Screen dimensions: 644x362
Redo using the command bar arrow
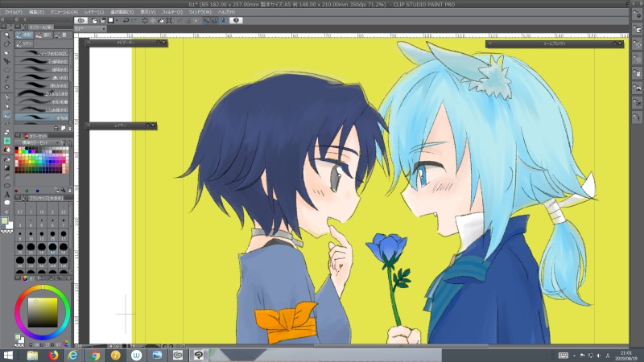coord(134,20)
